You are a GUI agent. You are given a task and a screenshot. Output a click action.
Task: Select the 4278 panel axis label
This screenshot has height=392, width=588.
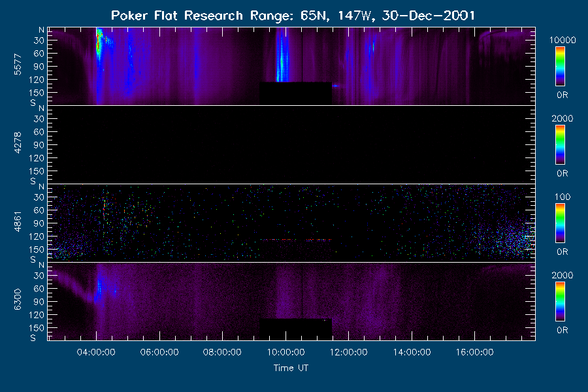(x=18, y=143)
